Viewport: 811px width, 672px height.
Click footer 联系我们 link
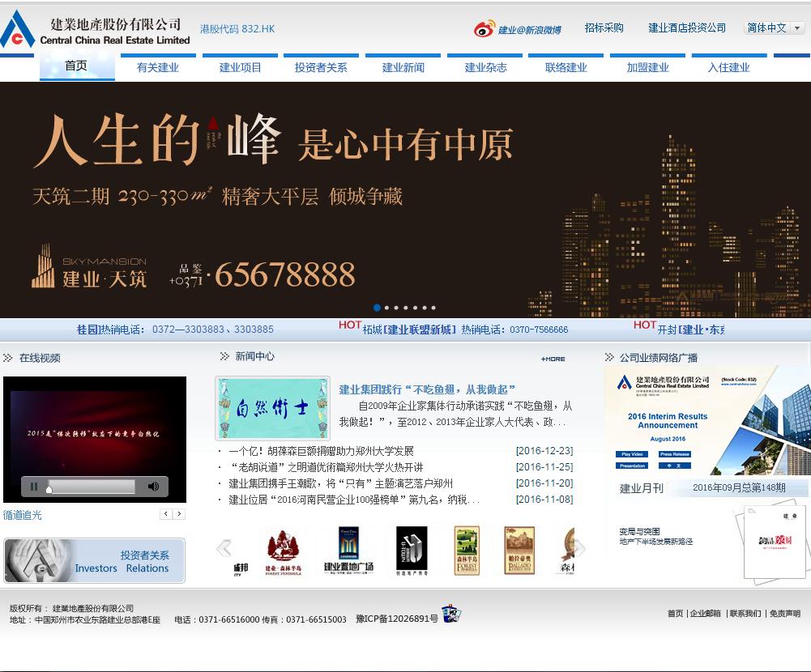[x=745, y=614]
